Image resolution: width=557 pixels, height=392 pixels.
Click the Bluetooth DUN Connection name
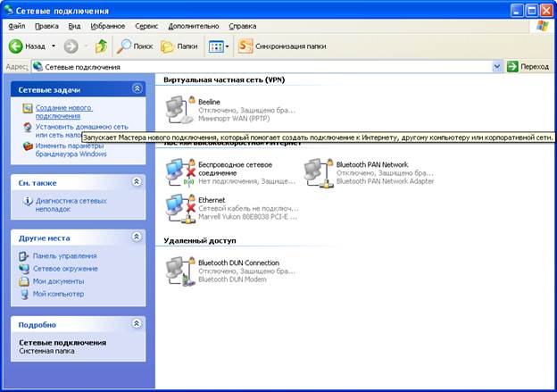tap(238, 263)
